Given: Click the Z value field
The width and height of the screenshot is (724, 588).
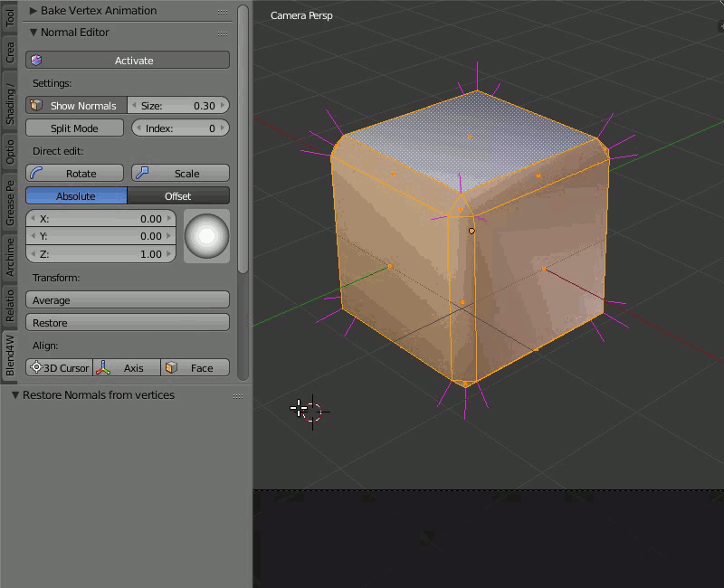Looking at the screenshot, I should pos(100,254).
